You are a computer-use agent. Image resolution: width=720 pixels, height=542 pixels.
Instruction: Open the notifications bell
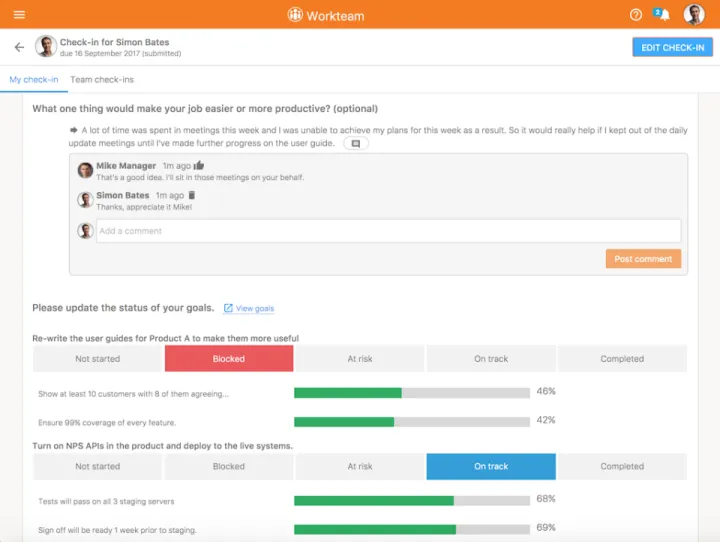(663, 15)
